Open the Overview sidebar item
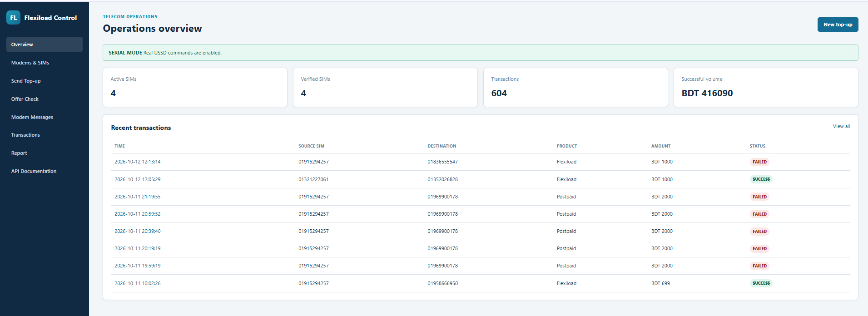Viewport: 868px width, 316px height. tap(45, 44)
